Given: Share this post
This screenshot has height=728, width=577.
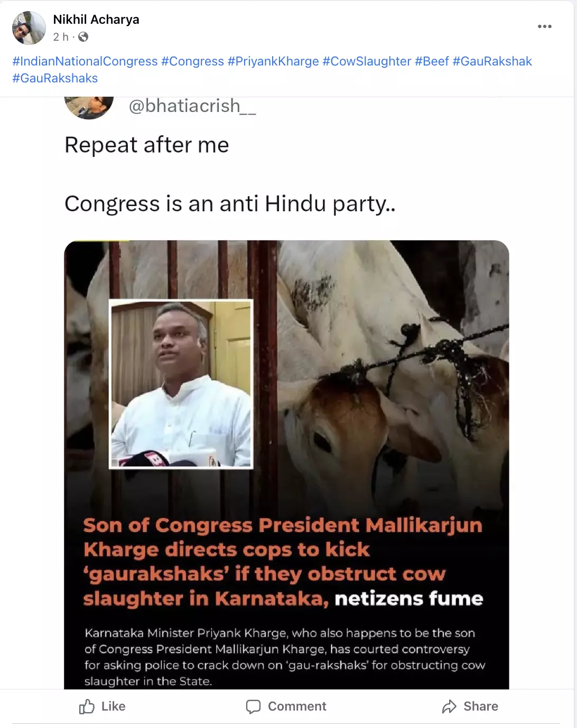Looking at the screenshot, I should click(470, 706).
